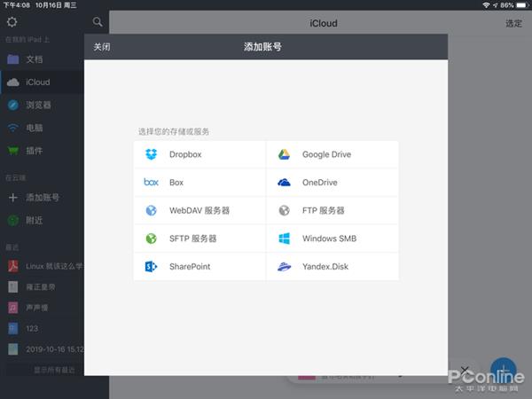Open the 123 document icon in recents
Image resolution: width=532 pixels, height=399 pixels.
pos(13,328)
